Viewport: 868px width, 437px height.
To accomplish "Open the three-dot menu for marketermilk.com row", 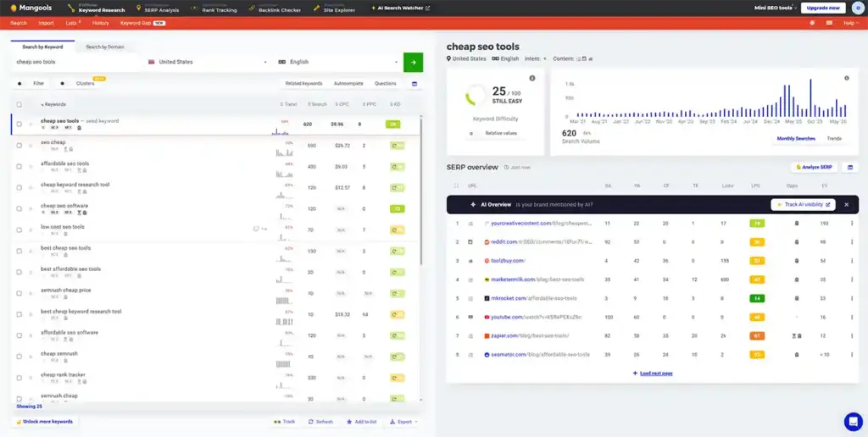I will coord(852,280).
